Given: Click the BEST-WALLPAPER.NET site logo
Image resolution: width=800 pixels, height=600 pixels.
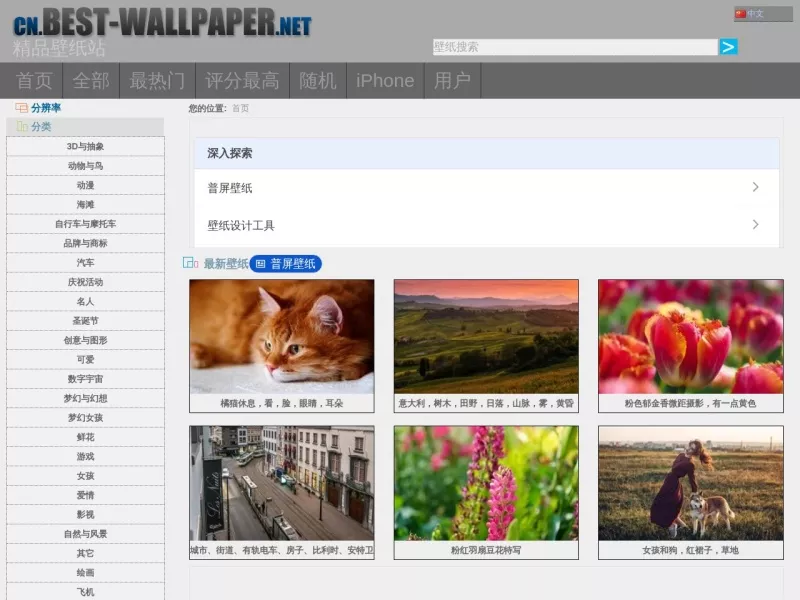Looking at the screenshot, I should 162,23.
